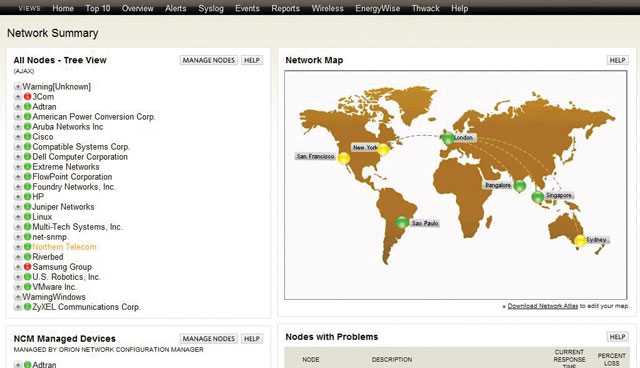This screenshot has width=640, height=368.
Task: Click status icon beside Dell Computer Corporation
Action: (27, 157)
